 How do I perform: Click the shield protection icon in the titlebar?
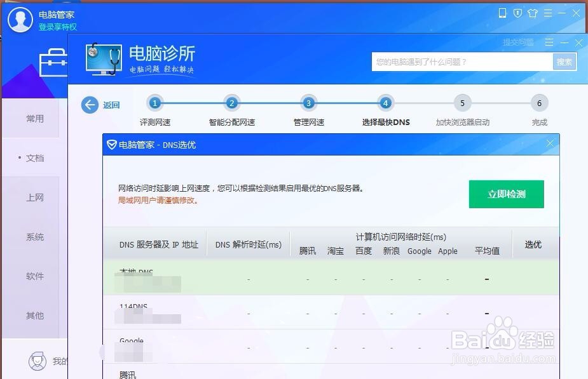click(x=517, y=12)
